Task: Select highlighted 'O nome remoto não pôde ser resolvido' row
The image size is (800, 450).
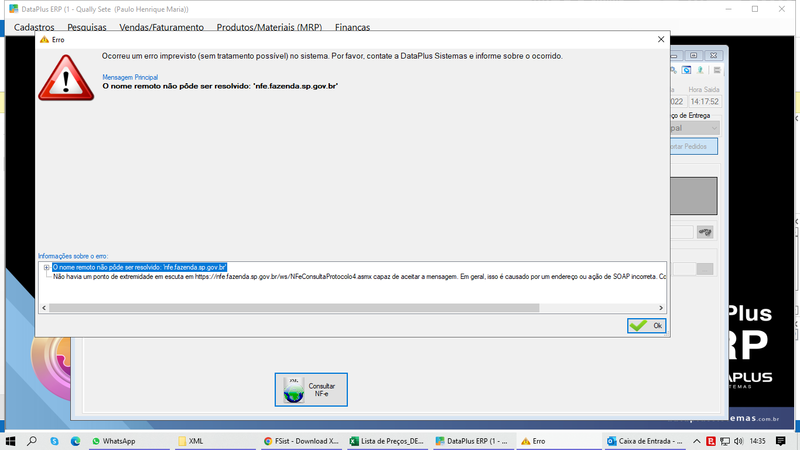Action: click(139, 267)
